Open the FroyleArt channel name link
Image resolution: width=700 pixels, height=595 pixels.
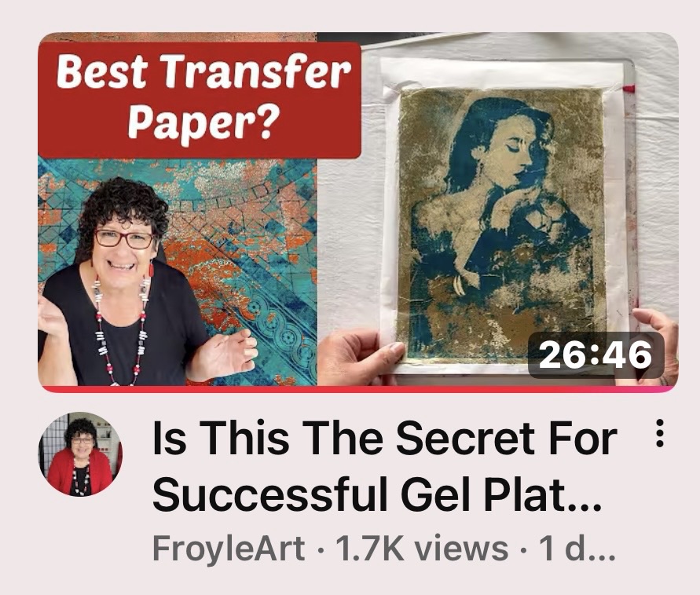point(229,548)
